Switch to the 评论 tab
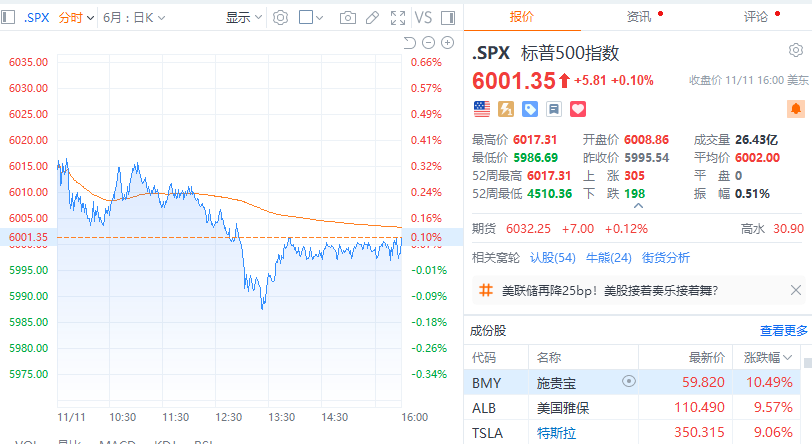The width and height of the screenshot is (812, 444). (756, 16)
